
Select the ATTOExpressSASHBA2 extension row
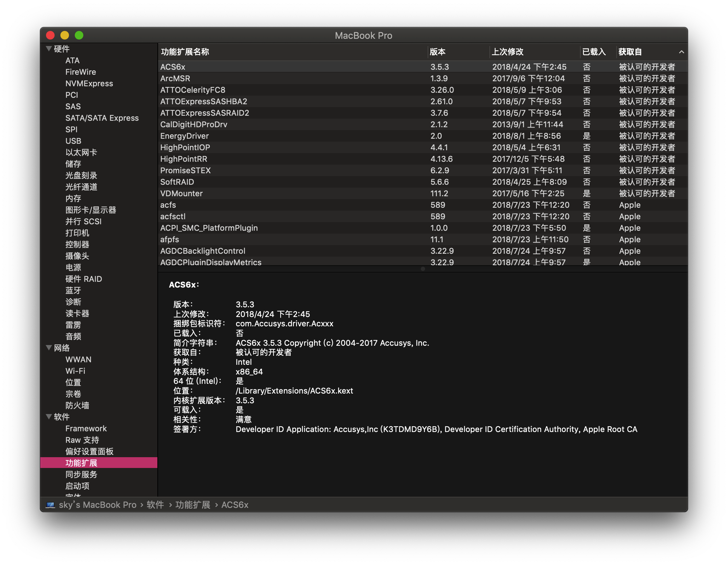[x=423, y=101]
